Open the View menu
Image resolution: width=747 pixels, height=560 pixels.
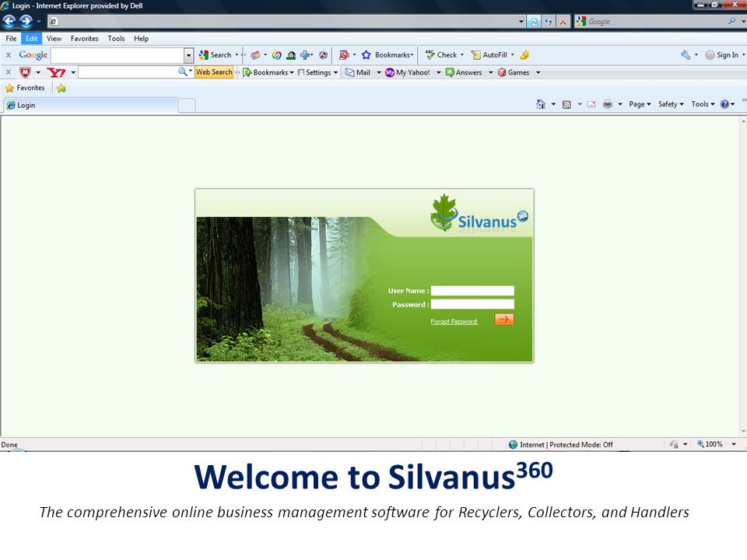pyautogui.click(x=54, y=39)
